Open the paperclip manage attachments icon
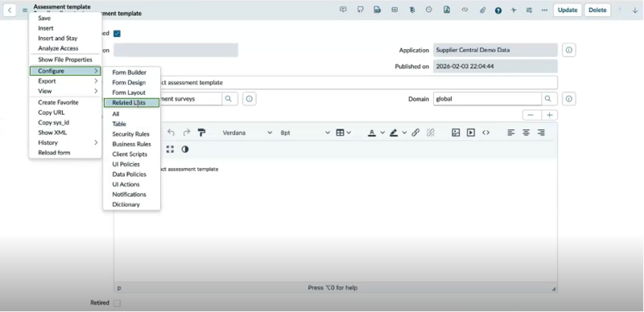 click(x=482, y=10)
